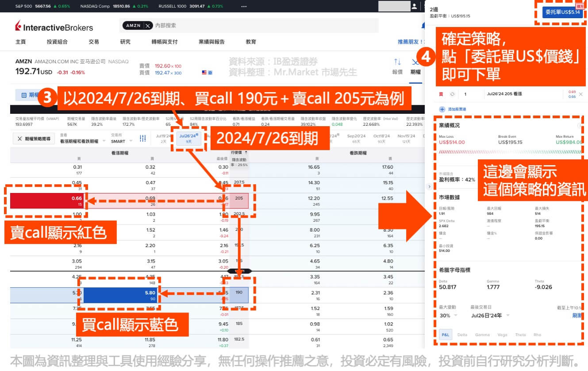Click the NASDAQ Comp index ticker
The height and width of the screenshot is (371, 588).
114,7
